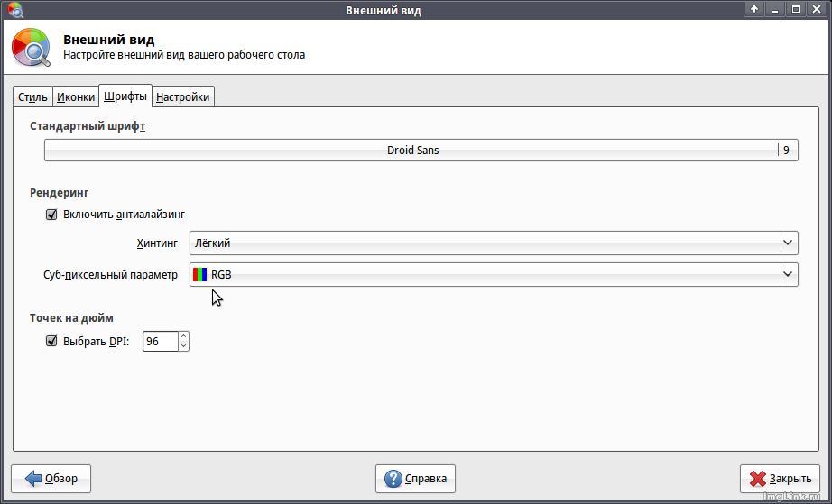Disable the Выбрать DPI checkbox
The width and height of the screenshot is (832, 504).
tap(51, 342)
